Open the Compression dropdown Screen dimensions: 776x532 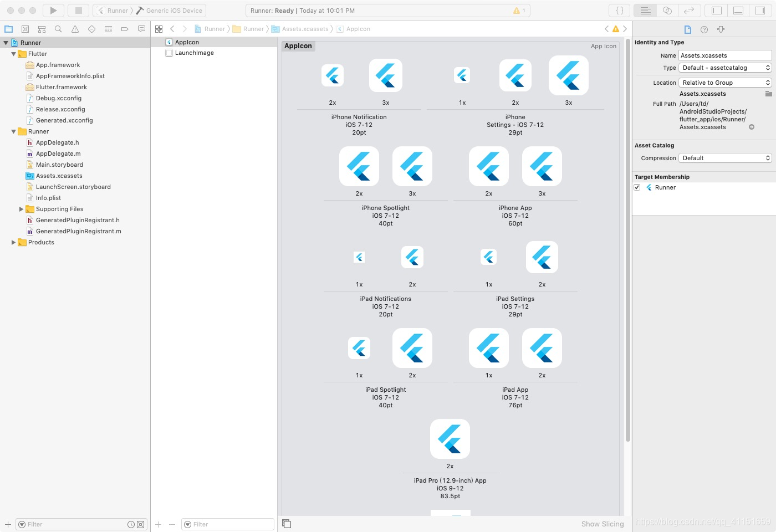tap(725, 158)
